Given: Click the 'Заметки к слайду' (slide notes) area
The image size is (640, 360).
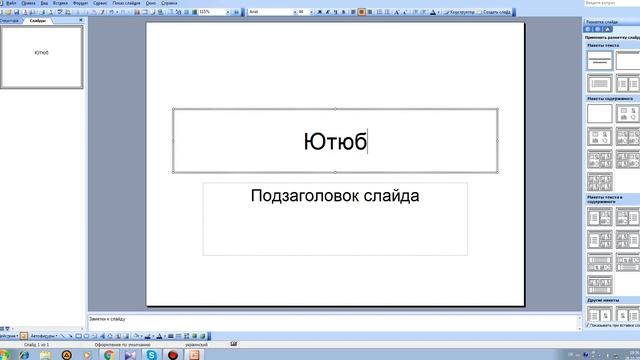Looking at the screenshot, I should pos(333,322).
